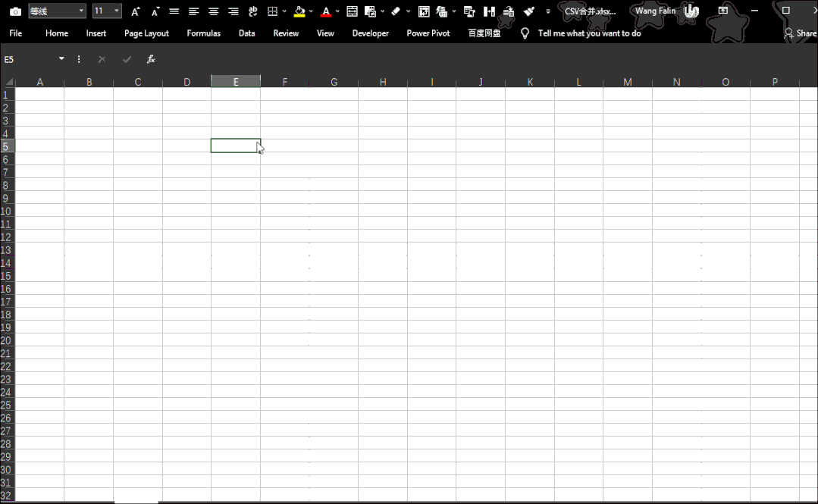Click the Name Box showing E5

tap(28, 59)
